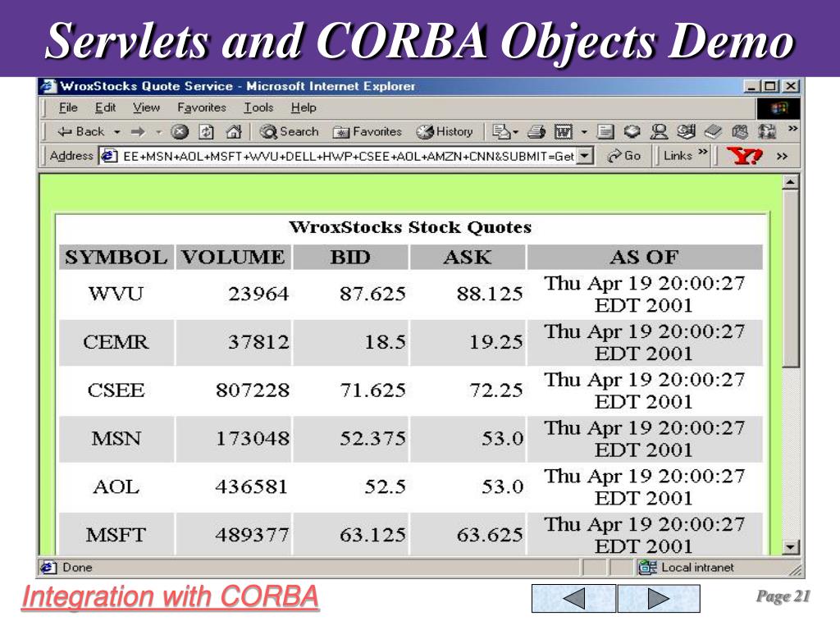Open the View menu
The image size is (840, 630).
(146, 107)
